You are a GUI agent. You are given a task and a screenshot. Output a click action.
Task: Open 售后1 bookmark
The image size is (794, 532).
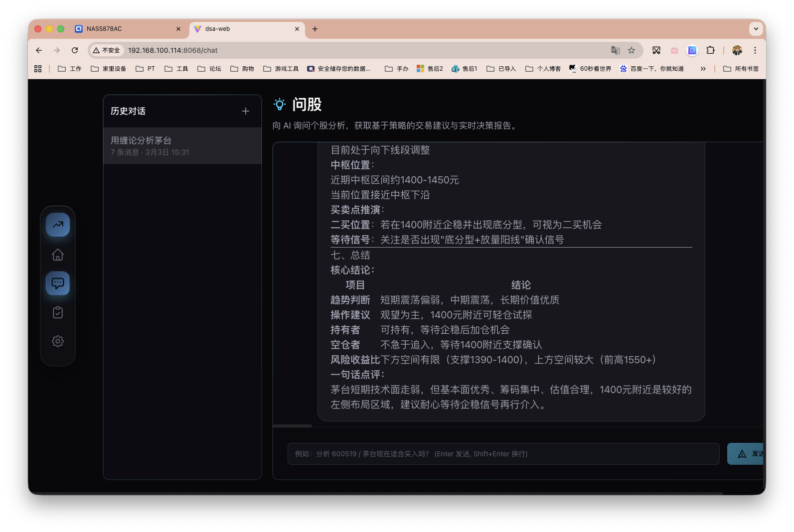coord(465,69)
